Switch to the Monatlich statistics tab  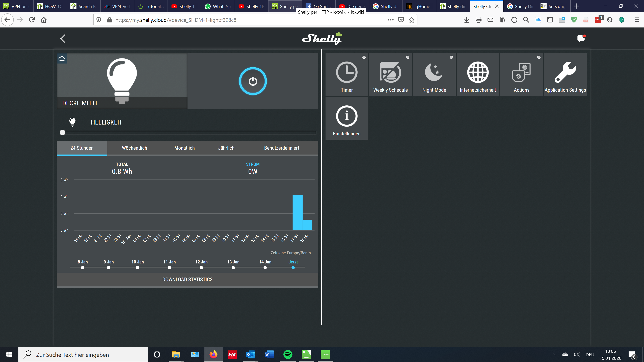184,148
